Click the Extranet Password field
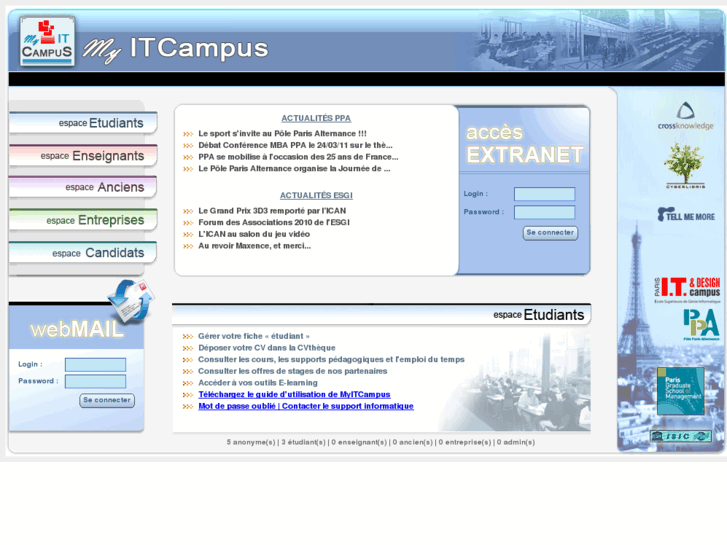 coord(544,212)
